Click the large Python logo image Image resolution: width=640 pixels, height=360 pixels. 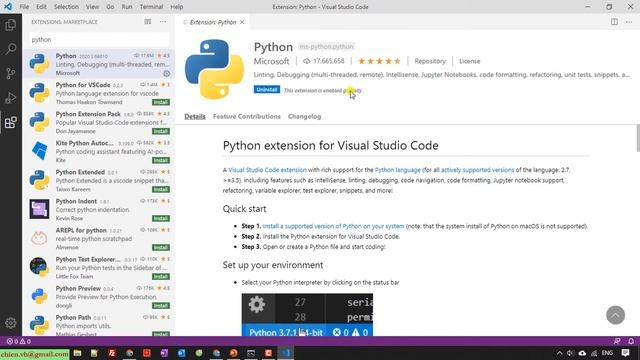click(214, 69)
